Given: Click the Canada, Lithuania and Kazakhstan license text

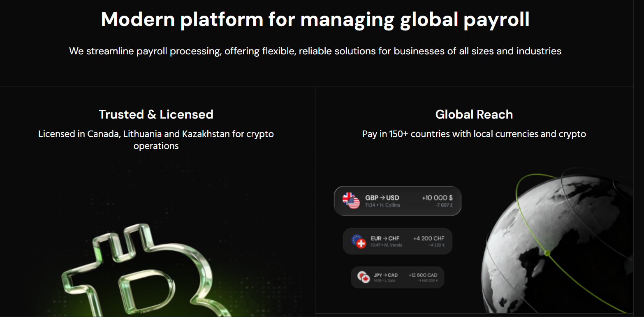Looking at the screenshot, I should coord(156,140).
